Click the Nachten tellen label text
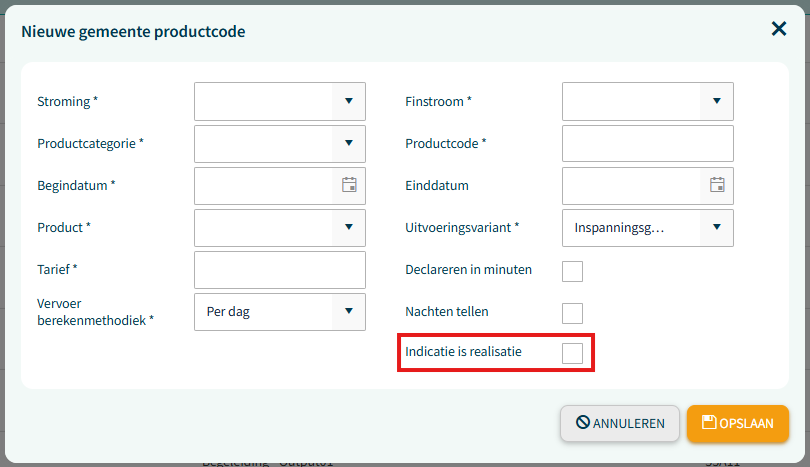The image size is (810, 467). point(446,312)
